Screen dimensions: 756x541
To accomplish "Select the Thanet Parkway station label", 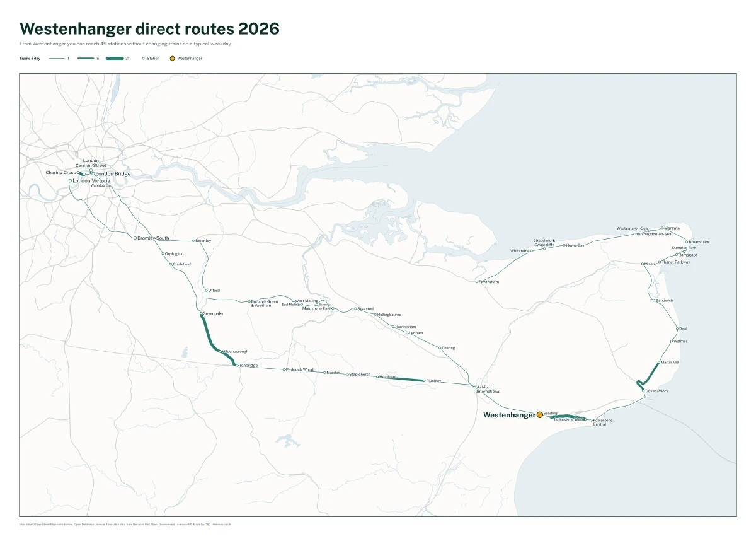I will pyautogui.click(x=676, y=262).
